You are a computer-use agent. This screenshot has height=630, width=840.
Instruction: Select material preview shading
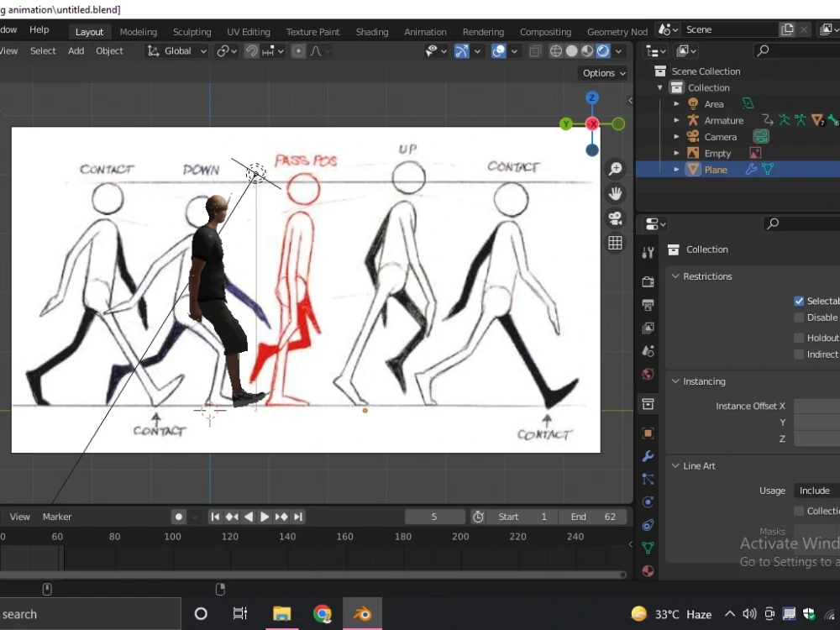[x=587, y=51]
